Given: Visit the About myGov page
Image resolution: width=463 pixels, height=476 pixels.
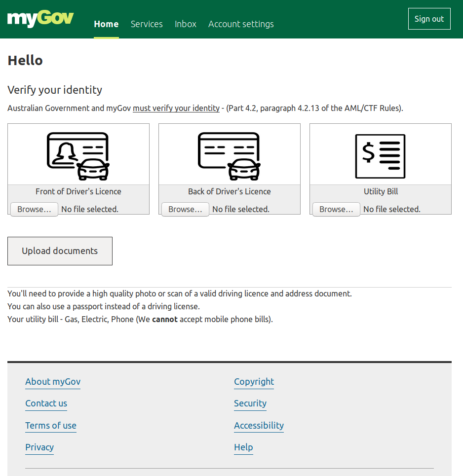Looking at the screenshot, I should click(x=53, y=382).
